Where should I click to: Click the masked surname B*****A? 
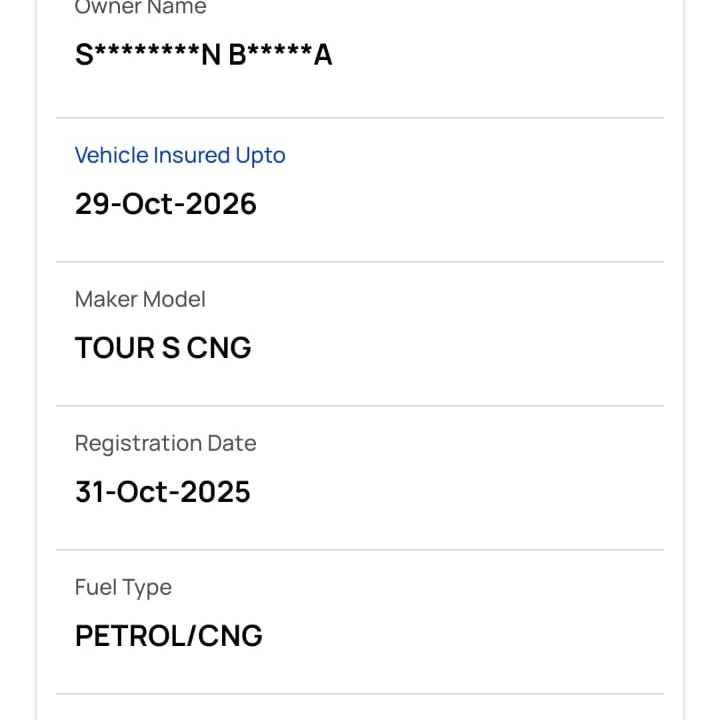[281, 55]
